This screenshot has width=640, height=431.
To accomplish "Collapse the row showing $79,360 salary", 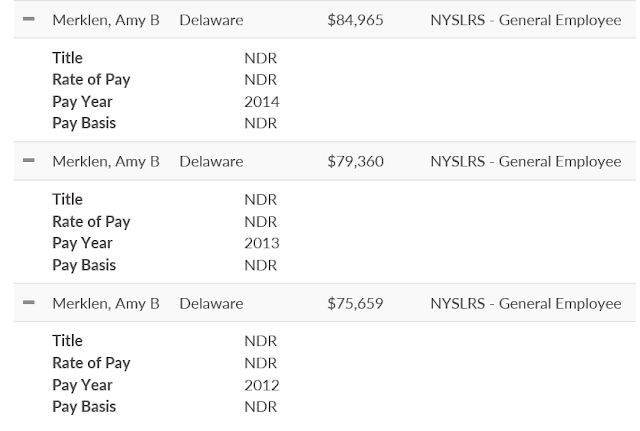I will pos(28,162).
